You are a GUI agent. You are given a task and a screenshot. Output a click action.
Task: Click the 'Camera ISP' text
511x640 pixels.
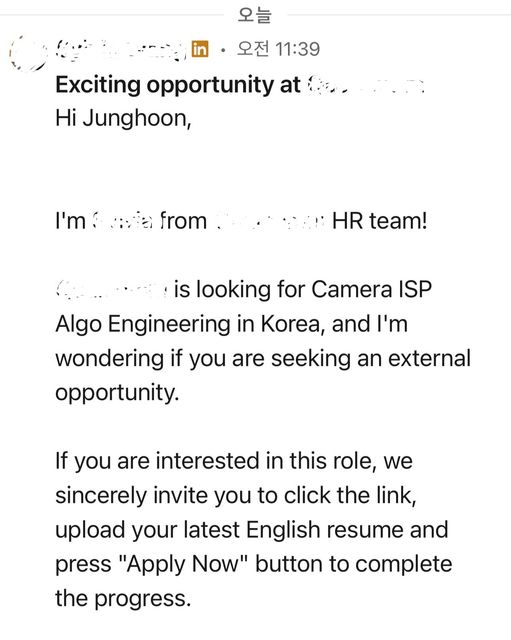tap(371, 289)
